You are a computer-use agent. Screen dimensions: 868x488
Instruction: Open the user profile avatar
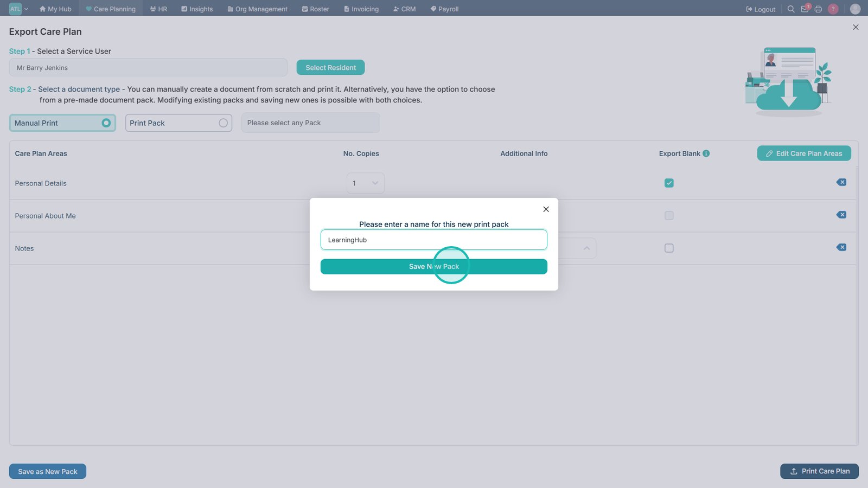click(x=855, y=9)
